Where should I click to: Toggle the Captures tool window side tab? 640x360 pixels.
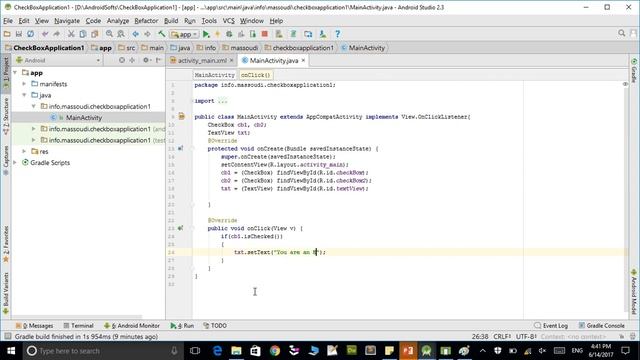click(x=6, y=161)
